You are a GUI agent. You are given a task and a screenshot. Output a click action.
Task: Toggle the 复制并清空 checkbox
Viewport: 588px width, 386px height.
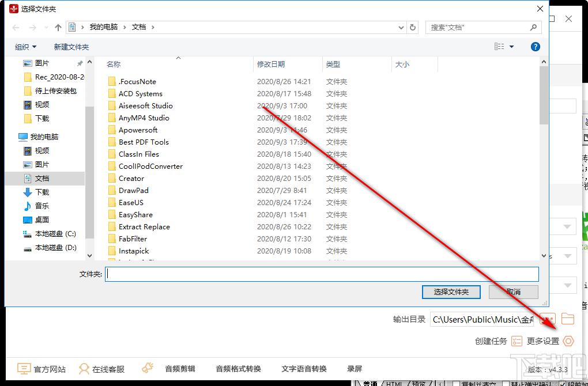coord(457,383)
